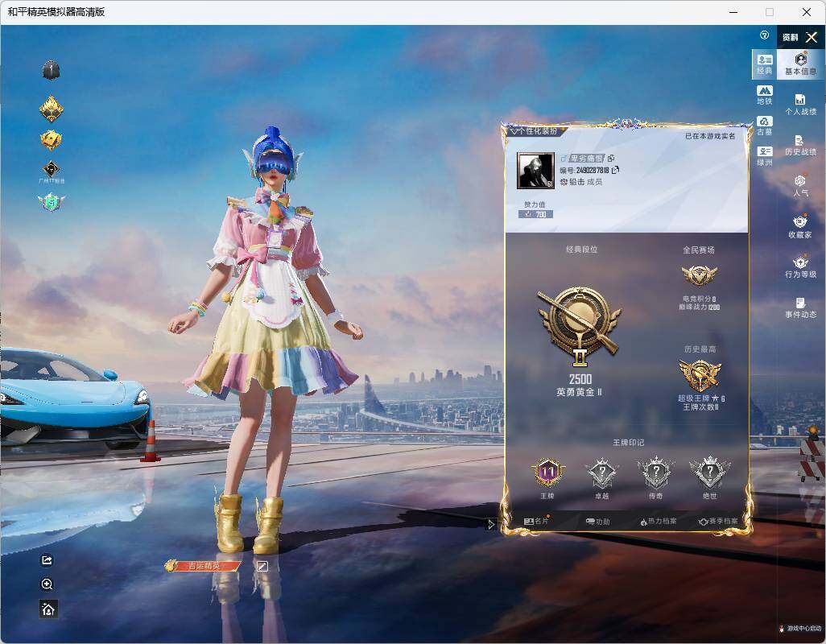Open the help question-mark icon
Viewport: 826px width, 644px height.
click(x=764, y=35)
